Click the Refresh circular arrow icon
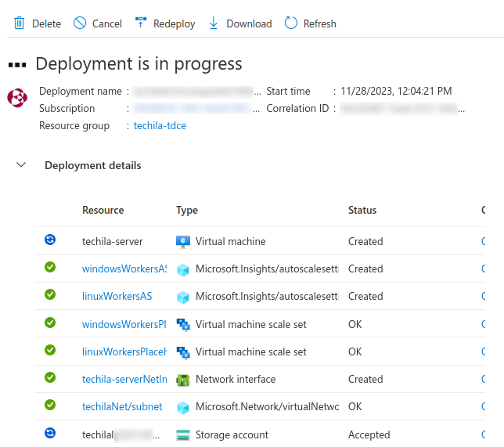 291,23
